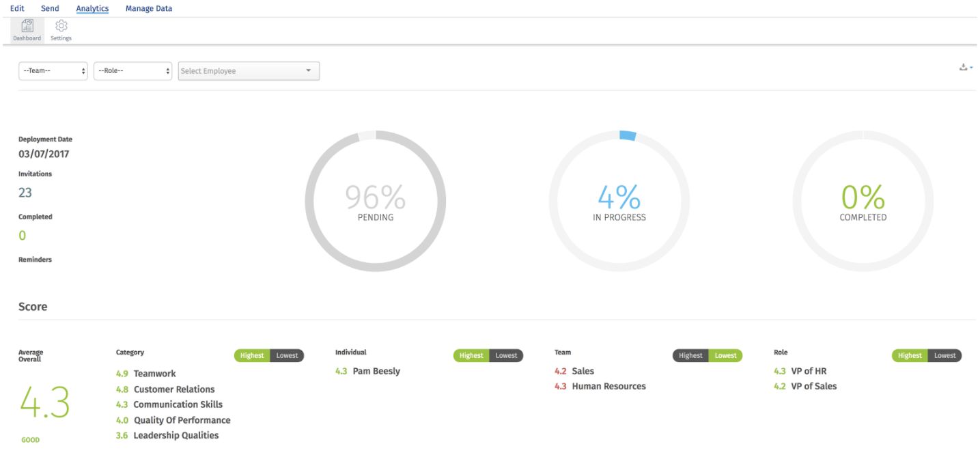The image size is (980, 455).
Task: Select Highest in the Team toggle
Action: 690,355
